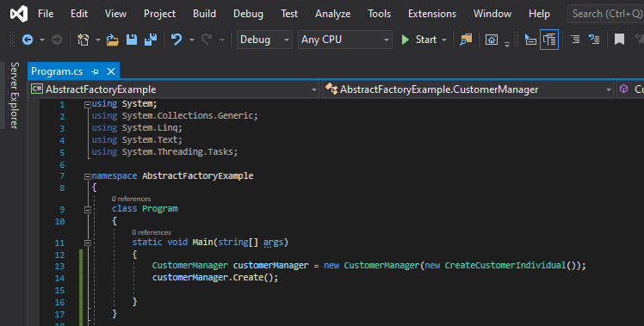Click the Undo arrow icon

point(176,40)
